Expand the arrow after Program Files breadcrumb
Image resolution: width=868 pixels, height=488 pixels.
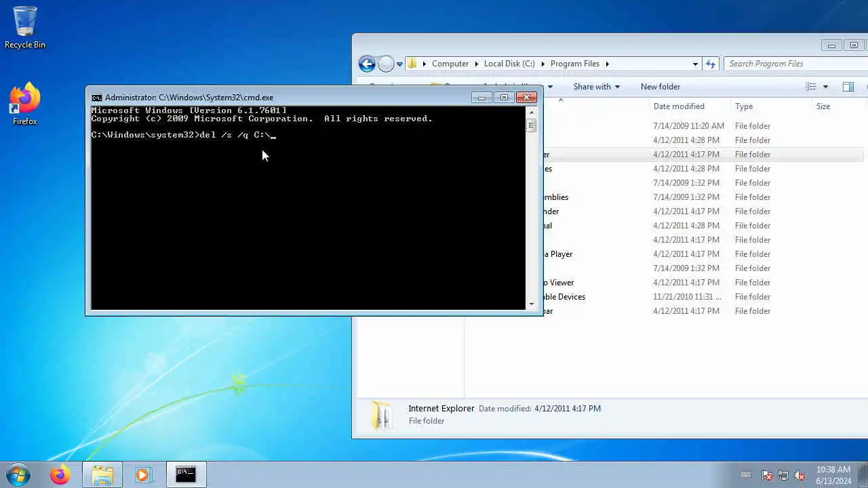(607, 64)
